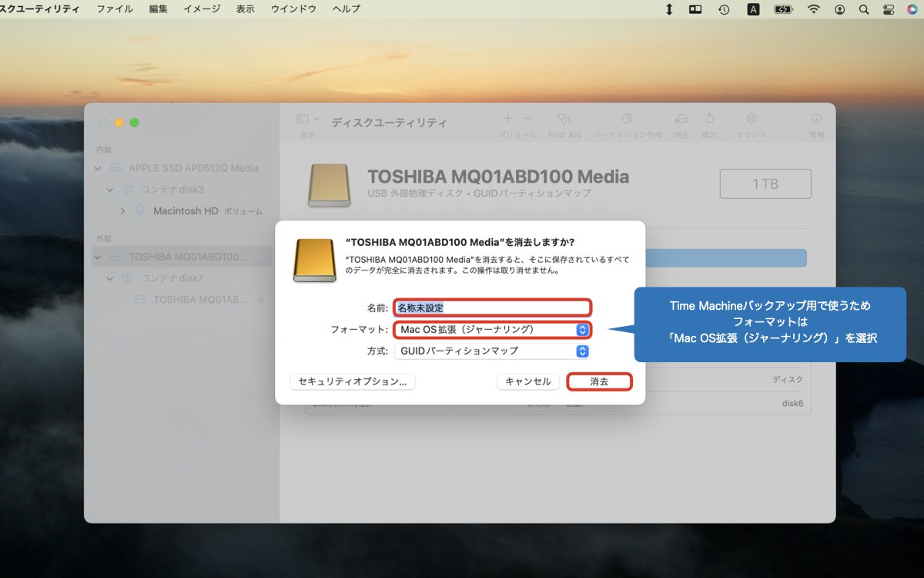The image size is (924, 578).
Task: Select the 復元 restore icon
Action: click(708, 121)
